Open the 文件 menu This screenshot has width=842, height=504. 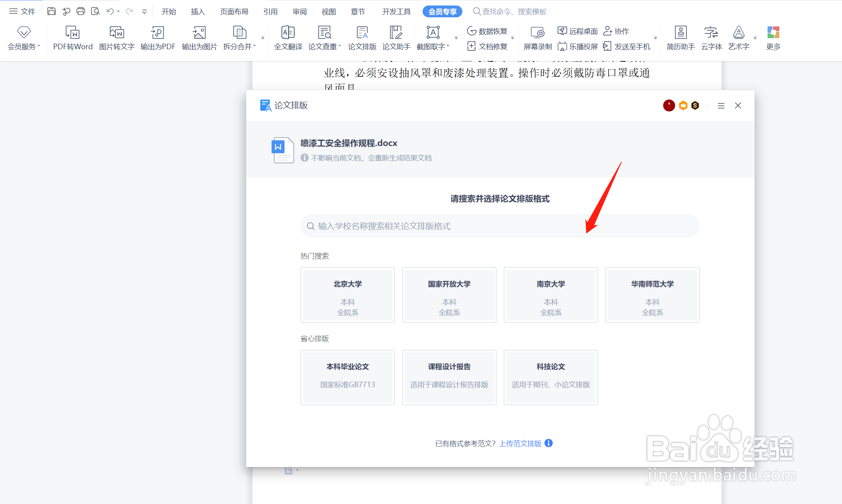[22, 11]
